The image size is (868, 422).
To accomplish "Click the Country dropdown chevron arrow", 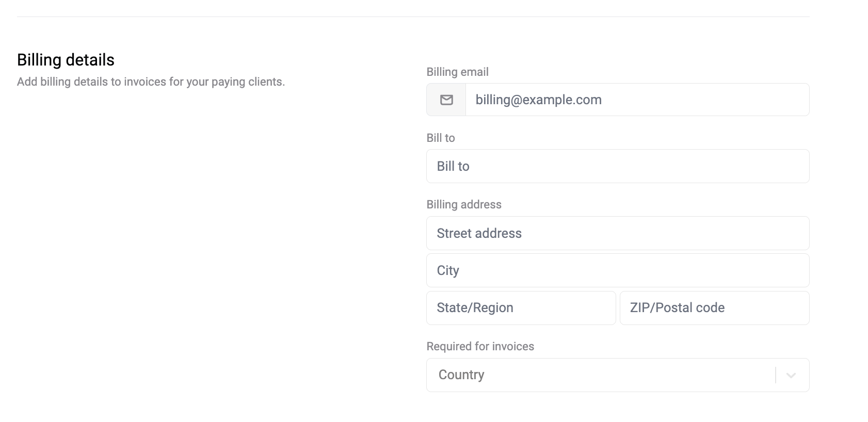I will click(791, 375).
